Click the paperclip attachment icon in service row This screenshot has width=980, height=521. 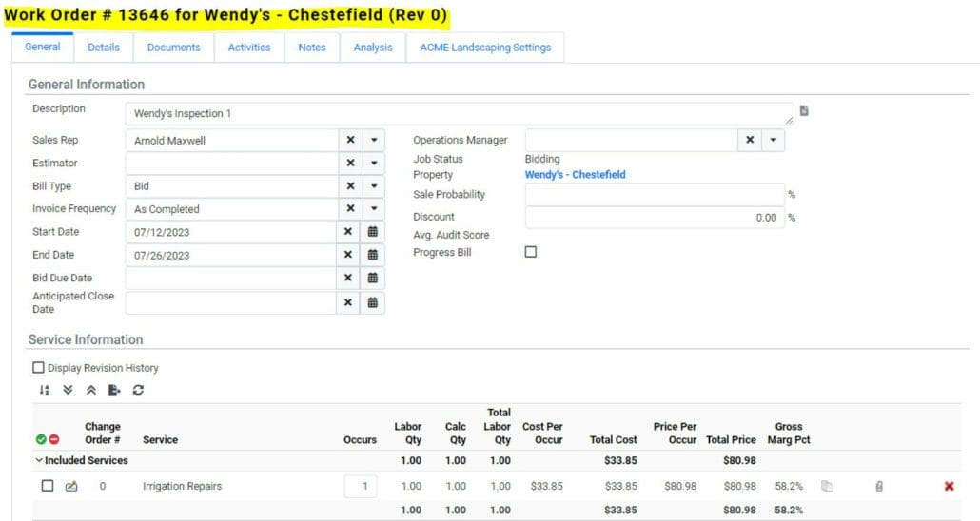pos(879,487)
